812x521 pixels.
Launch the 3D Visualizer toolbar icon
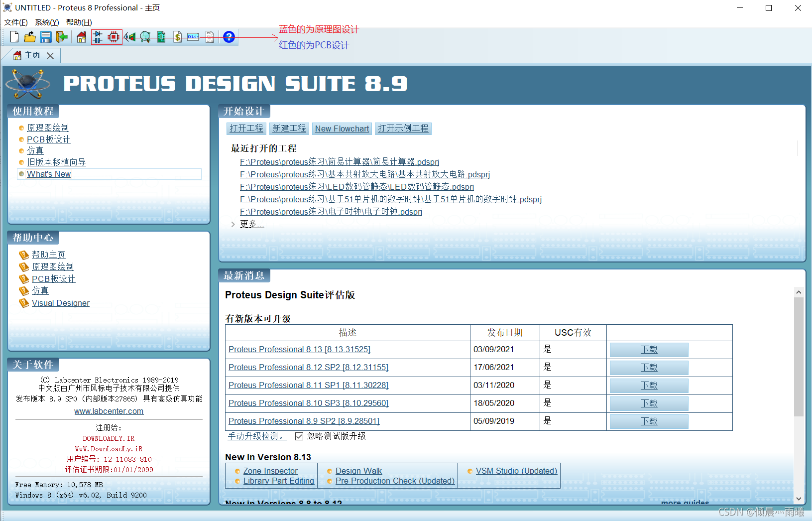129,37
